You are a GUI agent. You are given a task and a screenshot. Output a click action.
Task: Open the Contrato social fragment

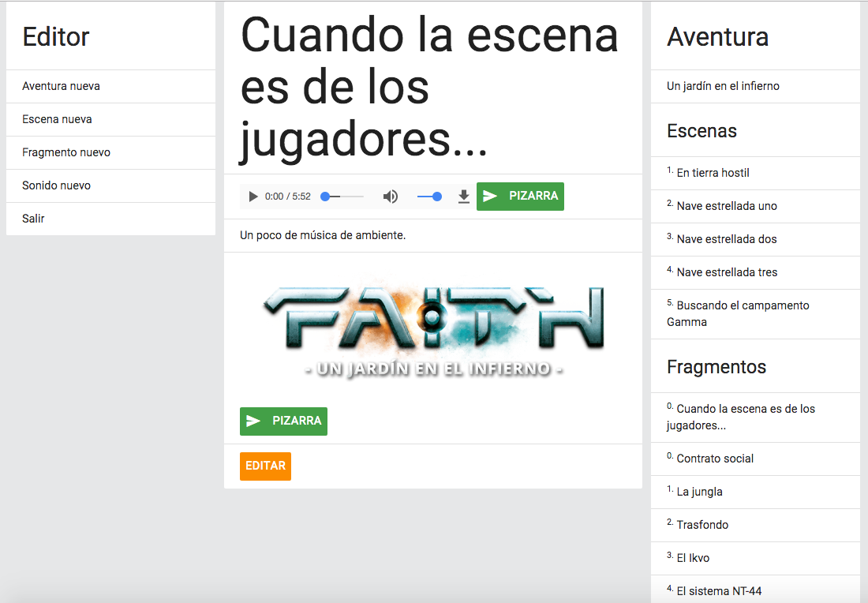[x=715, y=459]
